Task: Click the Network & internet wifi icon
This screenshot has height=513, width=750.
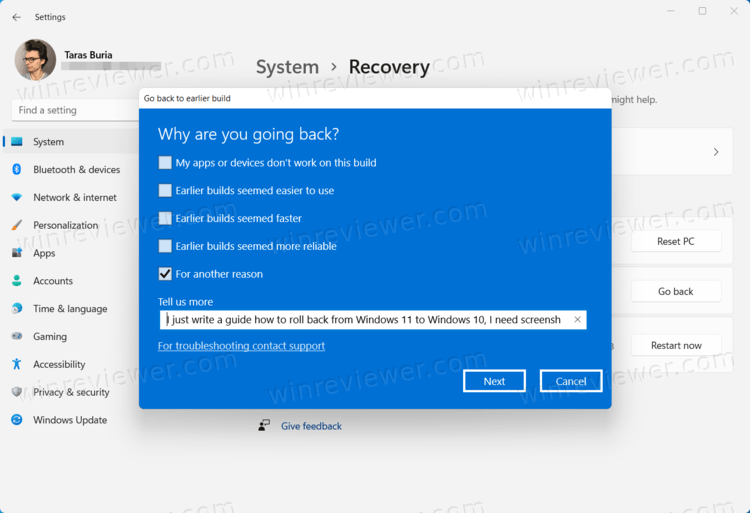Action: pos(17,197)
